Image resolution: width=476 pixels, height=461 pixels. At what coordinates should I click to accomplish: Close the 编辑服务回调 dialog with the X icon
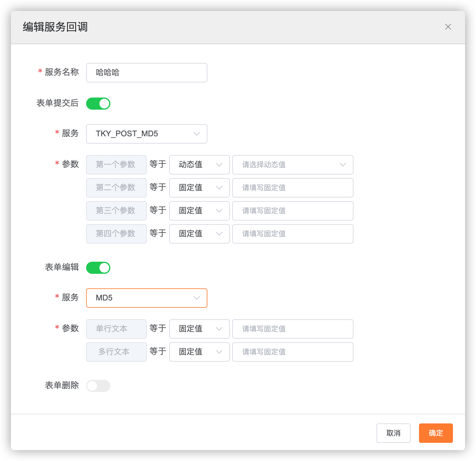[x=448, y=27]
